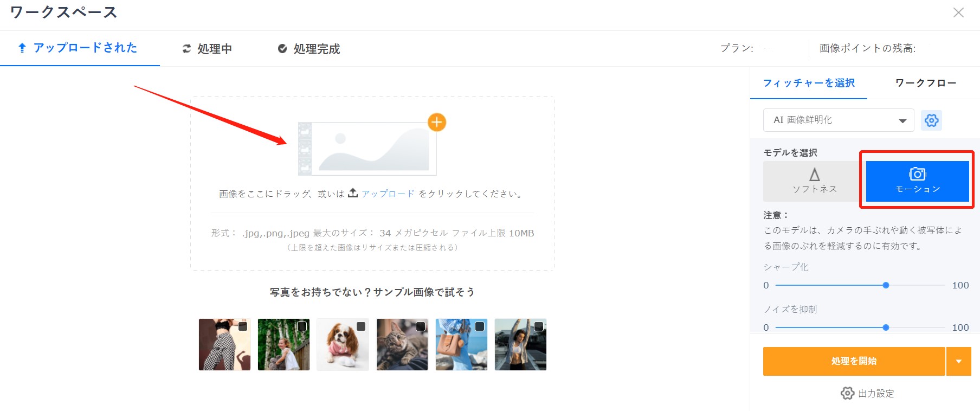This screenshot has width=980, height=411.
Task: Click the camera icon of モーション model
Action: pos(917,174)
